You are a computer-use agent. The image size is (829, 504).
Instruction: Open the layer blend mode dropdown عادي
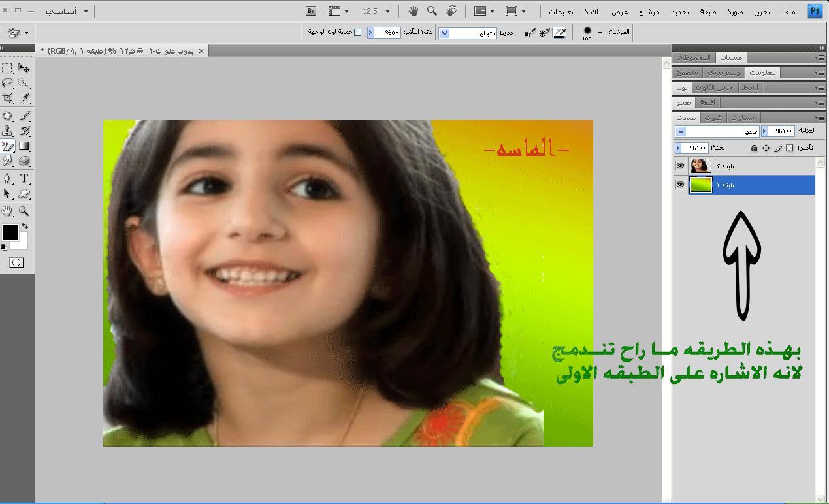coord(681,132)
